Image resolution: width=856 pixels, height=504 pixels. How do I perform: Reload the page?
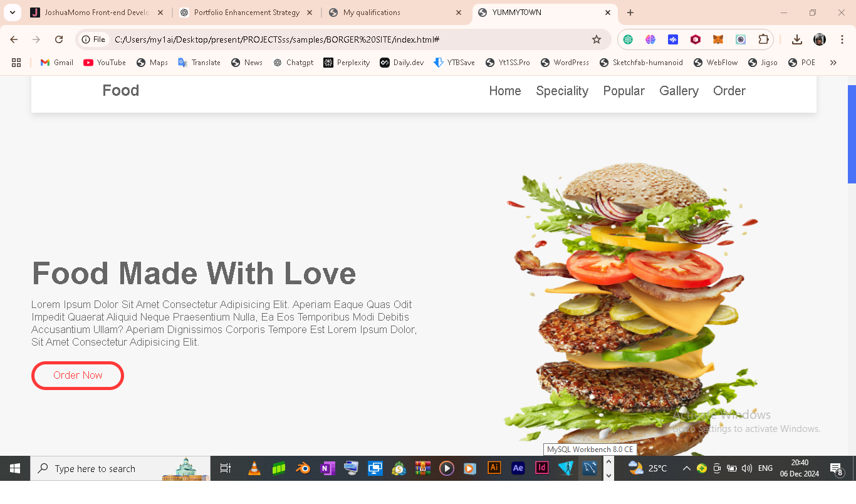tap(59, 39)
